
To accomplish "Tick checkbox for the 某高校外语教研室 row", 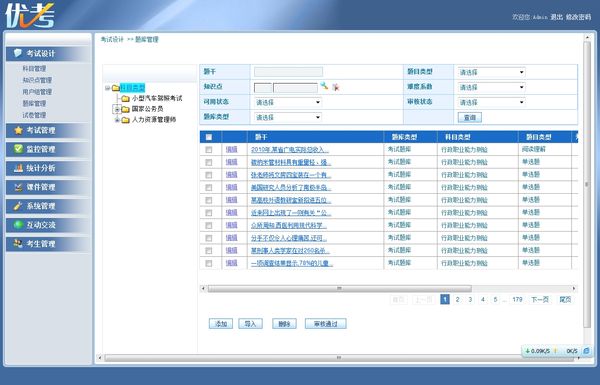I will 209,200.
